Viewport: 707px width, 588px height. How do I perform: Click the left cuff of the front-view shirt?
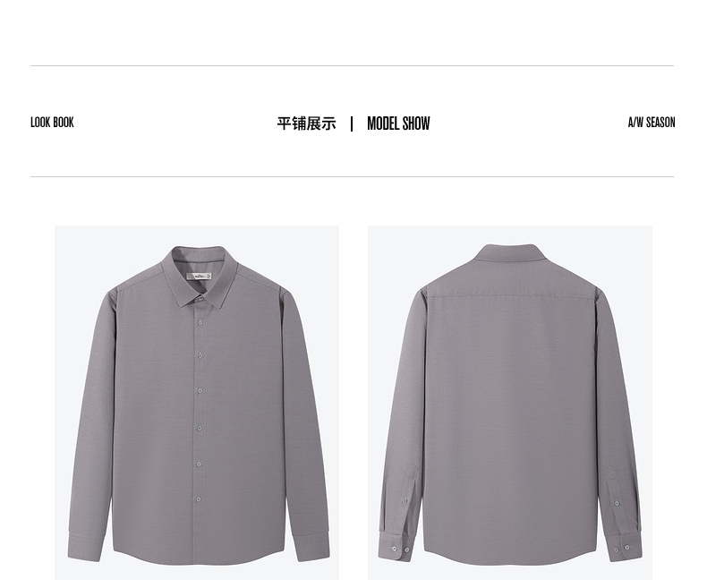(x=84, y=548)
